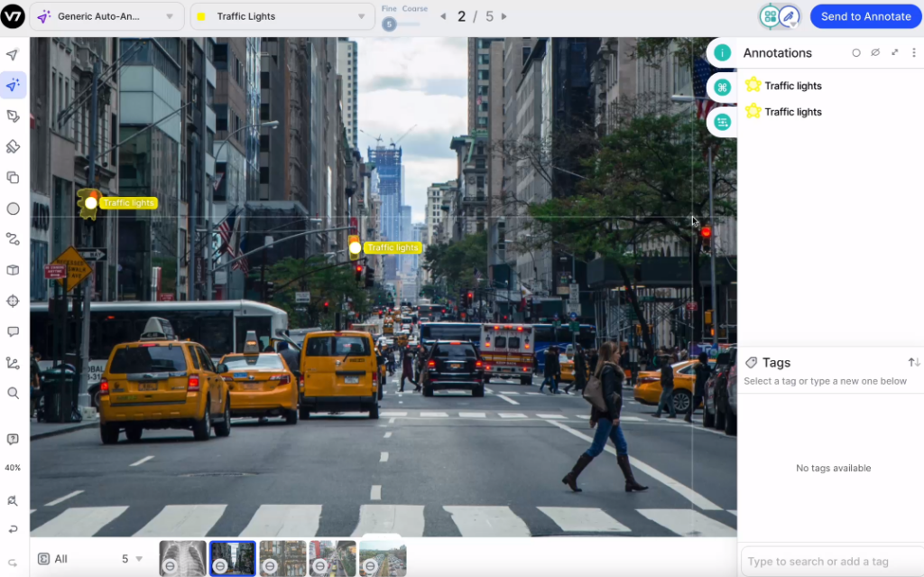Toggle annotation visibility with crossed-eye icon
Viewport: 924px width, 577px height.
(x=875, y=52)
